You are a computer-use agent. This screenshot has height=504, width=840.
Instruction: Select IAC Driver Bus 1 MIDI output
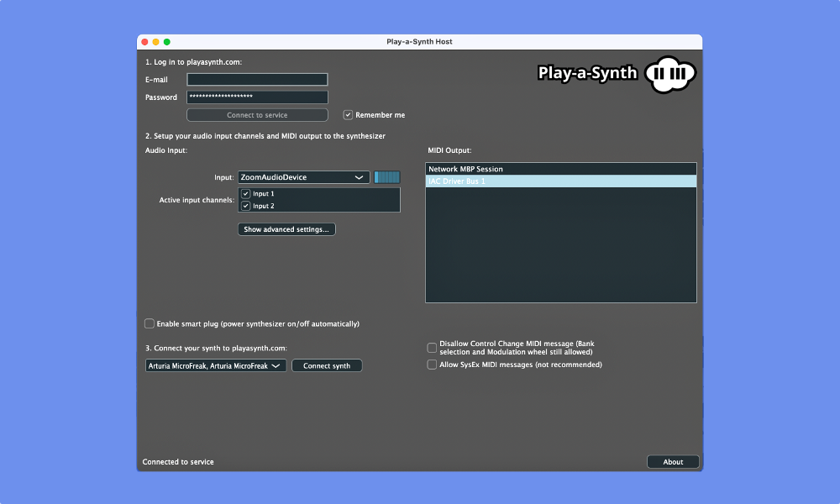pos(561,181)
